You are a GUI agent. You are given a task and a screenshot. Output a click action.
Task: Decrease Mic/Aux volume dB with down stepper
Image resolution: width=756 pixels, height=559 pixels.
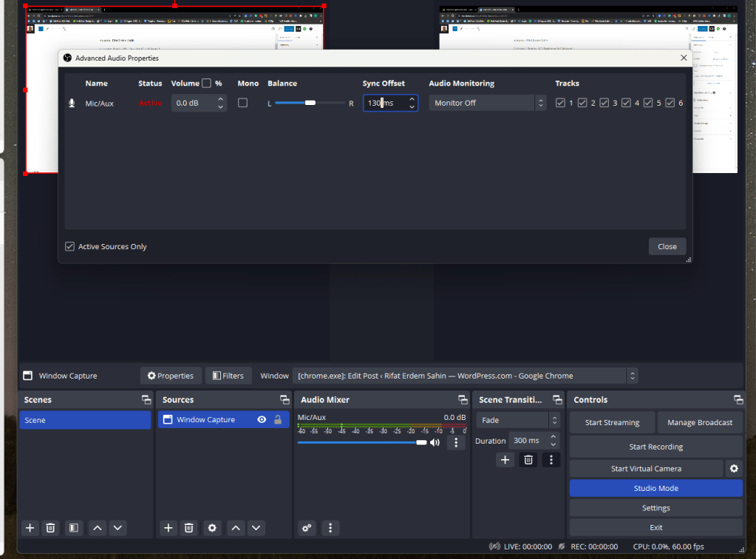click(x=220, y=107)
